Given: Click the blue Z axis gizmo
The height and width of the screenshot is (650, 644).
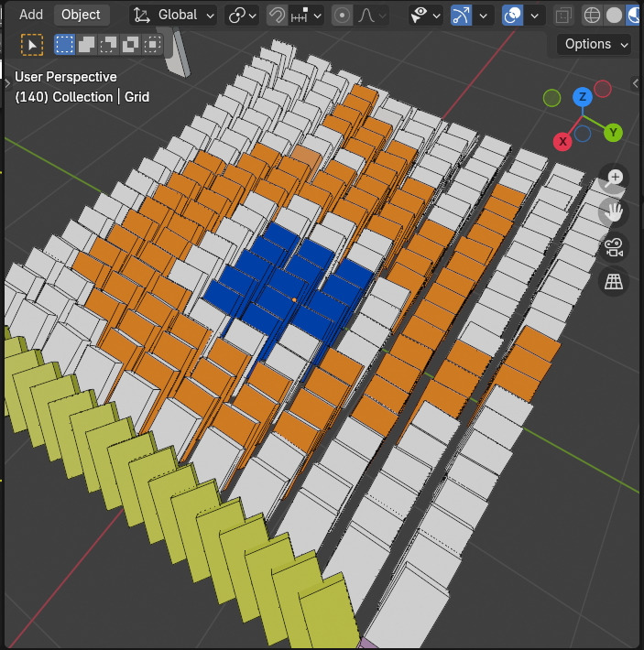Looking at the screenshot, I should pyautogui.click(x=583, y=97).
